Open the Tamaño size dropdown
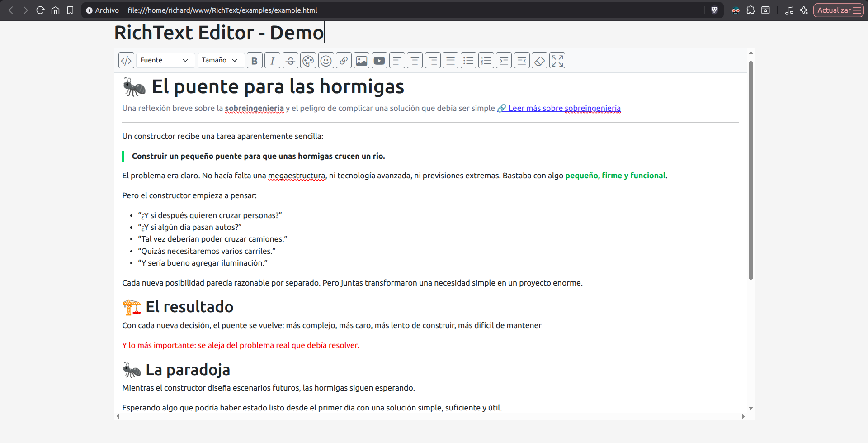The height and width of the screenshot is (443, 868). coord(221,61)
